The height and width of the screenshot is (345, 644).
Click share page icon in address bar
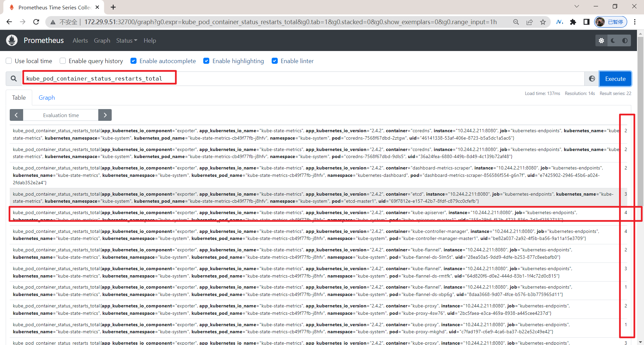[x=530, y=22]
